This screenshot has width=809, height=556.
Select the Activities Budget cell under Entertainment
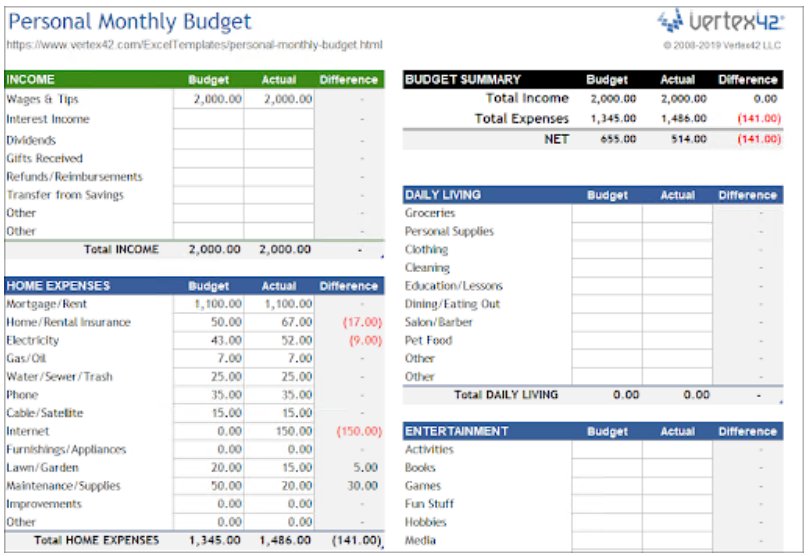pos(607,450)
